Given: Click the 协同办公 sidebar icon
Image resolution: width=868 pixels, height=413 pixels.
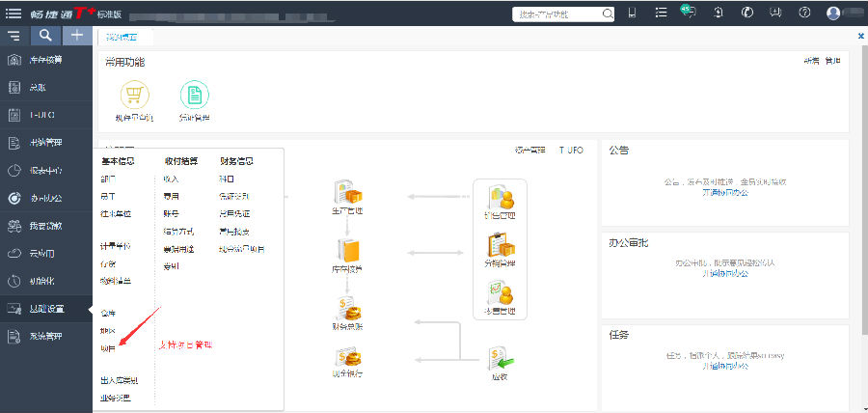Looking at the screenshot, I should [x=14, y=199].
